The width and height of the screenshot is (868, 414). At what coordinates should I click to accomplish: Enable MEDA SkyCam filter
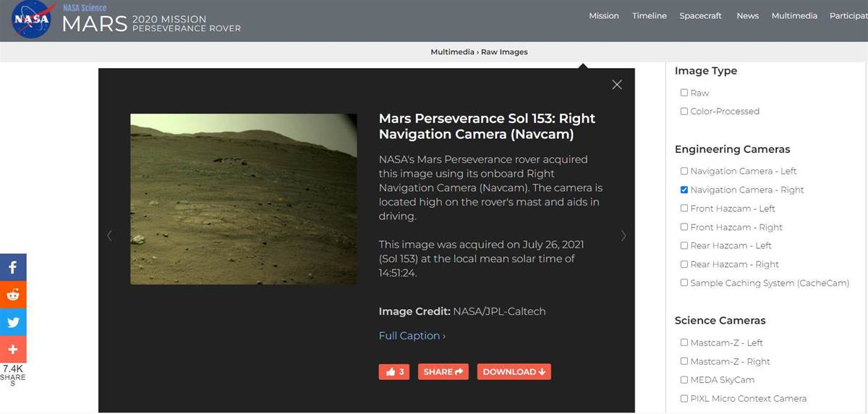click(x=684, y=380)
